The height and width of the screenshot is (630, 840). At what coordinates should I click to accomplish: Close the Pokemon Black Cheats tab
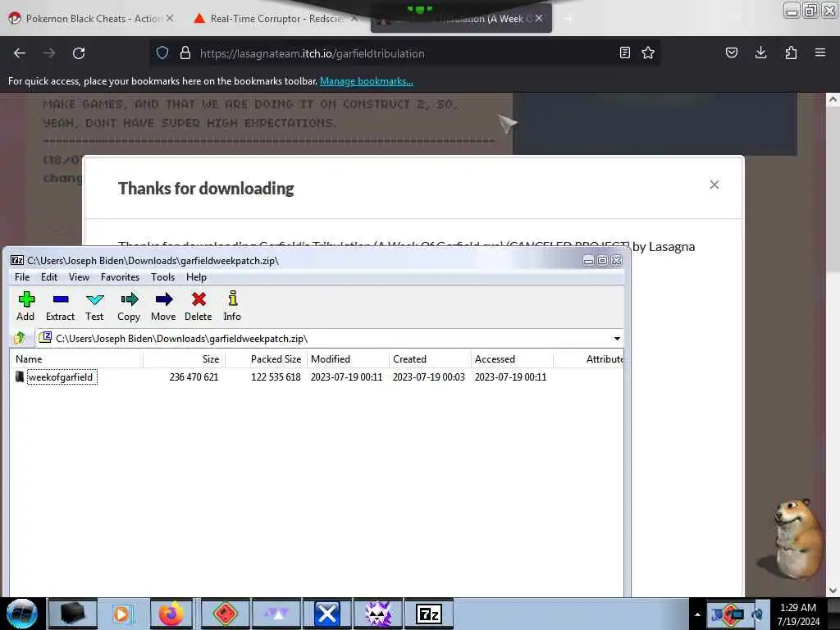pyautogui.click(x=170, y=18)
